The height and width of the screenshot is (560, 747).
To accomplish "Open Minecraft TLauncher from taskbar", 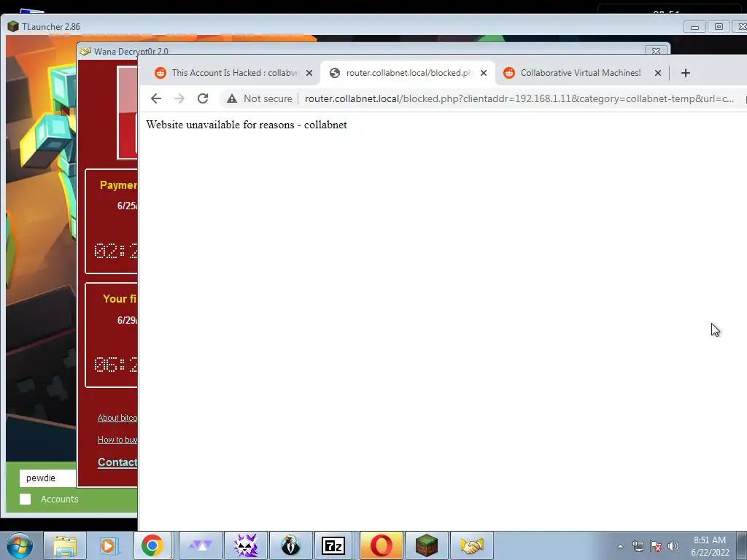I will (426, 545).
